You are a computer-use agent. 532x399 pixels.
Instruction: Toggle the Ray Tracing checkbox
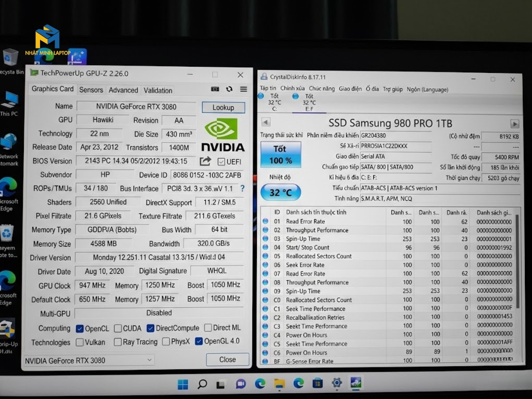click(118, 342)
